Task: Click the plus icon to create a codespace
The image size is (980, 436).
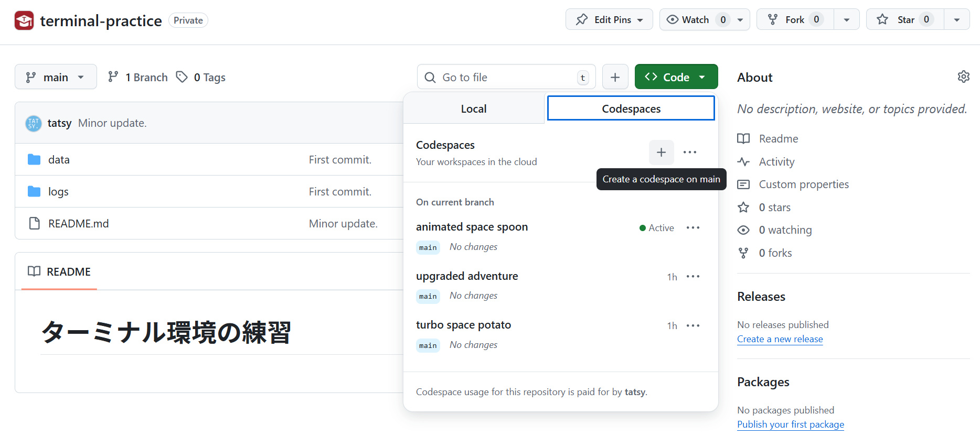Action: (661, 152)
